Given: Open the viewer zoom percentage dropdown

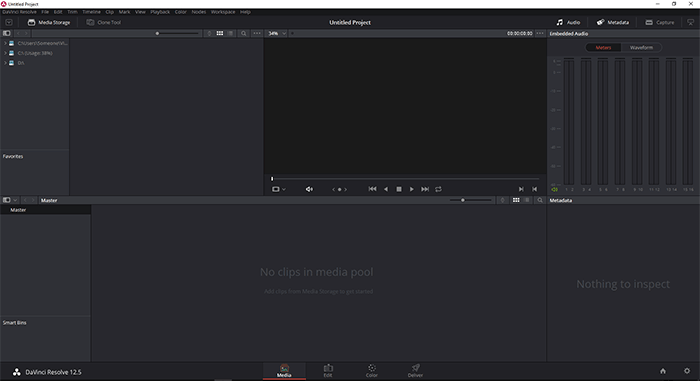Looking at the screenshot, I should click(277, 33).
